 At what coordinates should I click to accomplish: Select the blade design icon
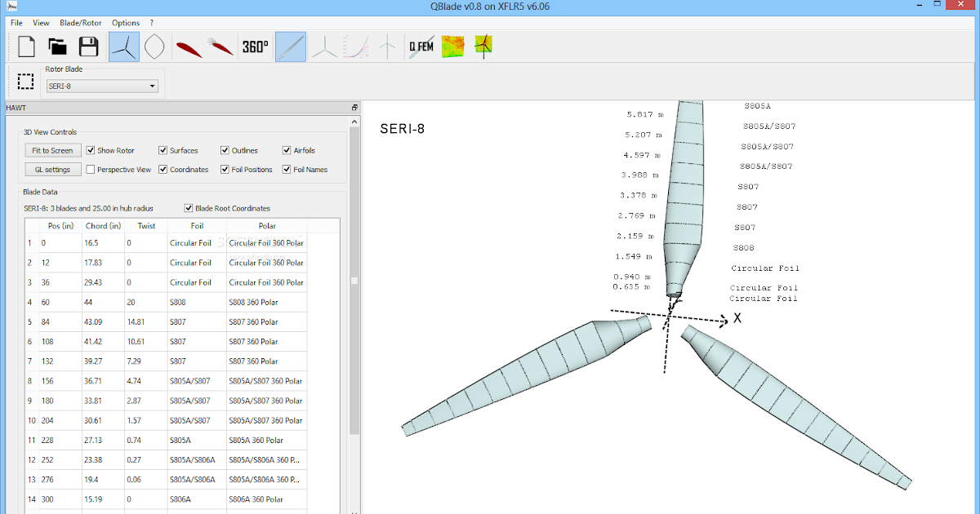click(x=291, y=47)
